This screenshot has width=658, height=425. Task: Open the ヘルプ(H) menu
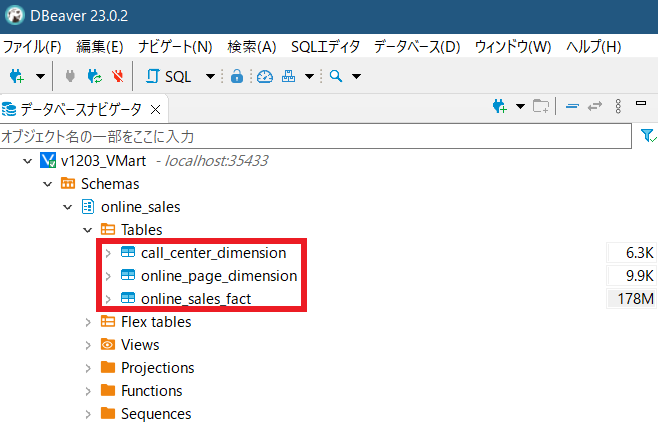[x=593, y=47]
